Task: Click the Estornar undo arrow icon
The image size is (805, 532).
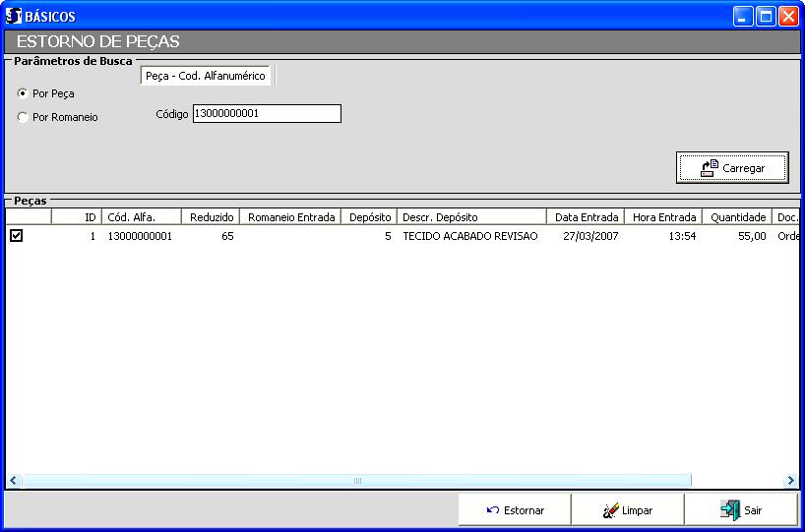Action: 493,510
